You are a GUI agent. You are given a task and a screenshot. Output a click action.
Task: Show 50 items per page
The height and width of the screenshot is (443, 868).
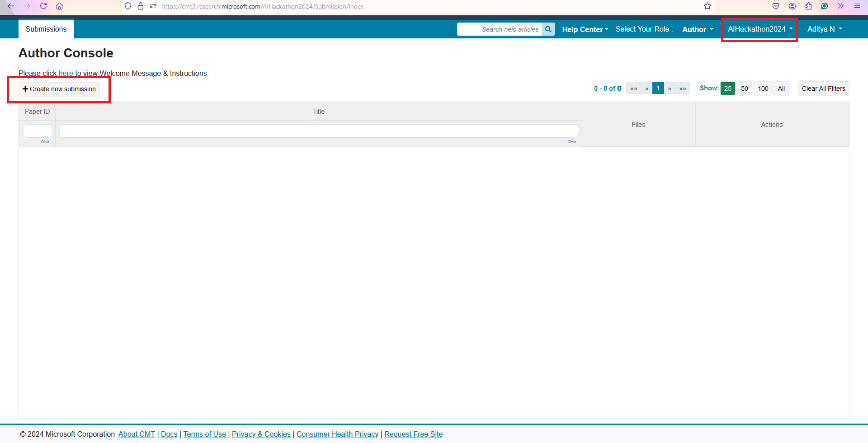(745, 89)
